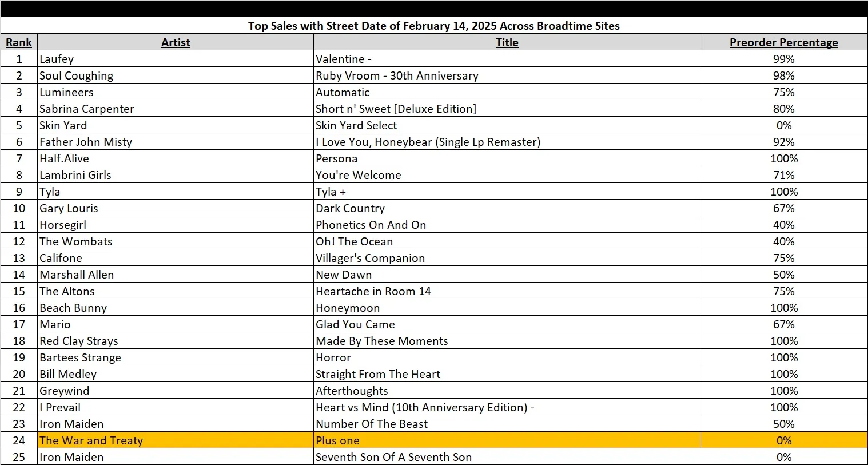
Task: Select Phonetics On And On cell
Action: [x=507, y=225]
